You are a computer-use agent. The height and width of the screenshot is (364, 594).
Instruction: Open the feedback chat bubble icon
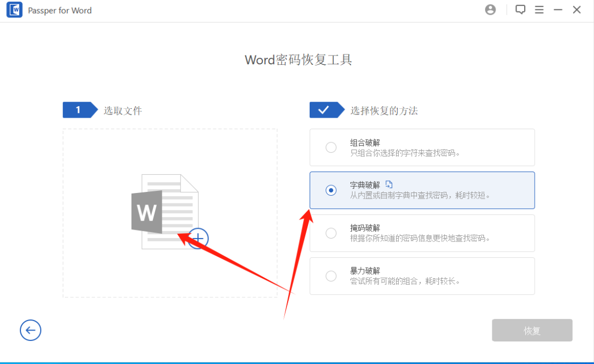520,9
